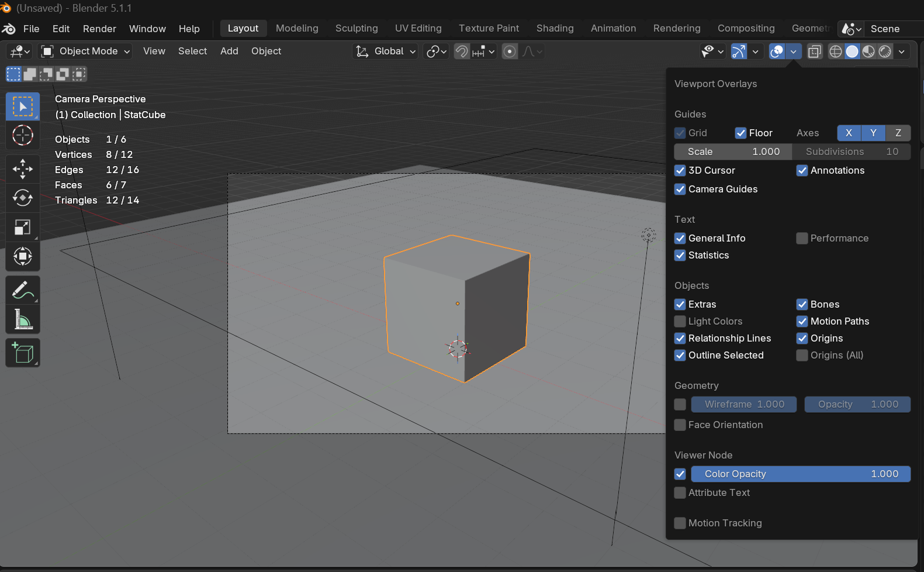This screenshot has width=924, height=572.
Task: Adjust the grid Scale slider
Action: point(733,151)
